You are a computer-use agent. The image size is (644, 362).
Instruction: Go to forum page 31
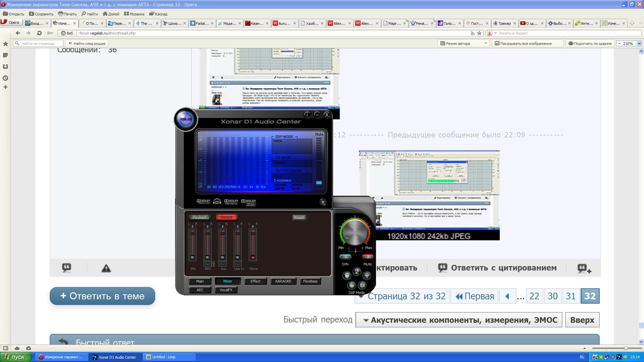[x=571, y=296]
